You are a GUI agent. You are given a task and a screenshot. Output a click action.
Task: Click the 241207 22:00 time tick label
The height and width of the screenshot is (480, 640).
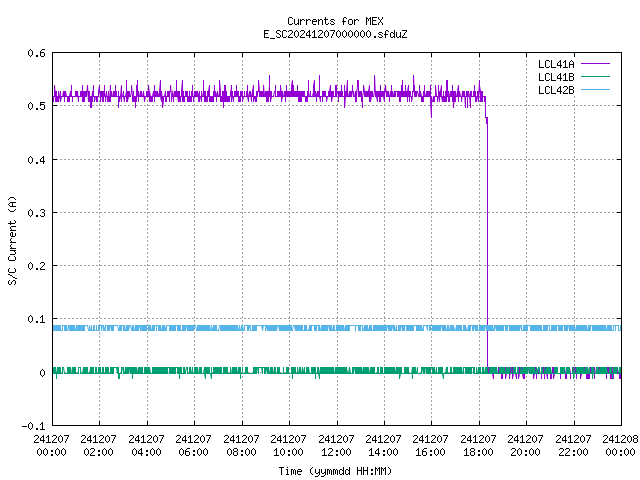pos(573,445)
